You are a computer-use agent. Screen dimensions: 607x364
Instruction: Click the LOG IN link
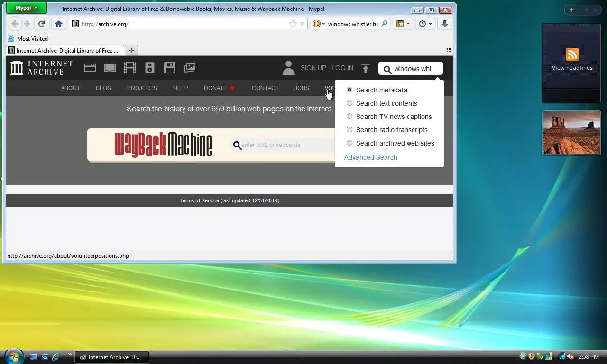[x=342, y=68]
